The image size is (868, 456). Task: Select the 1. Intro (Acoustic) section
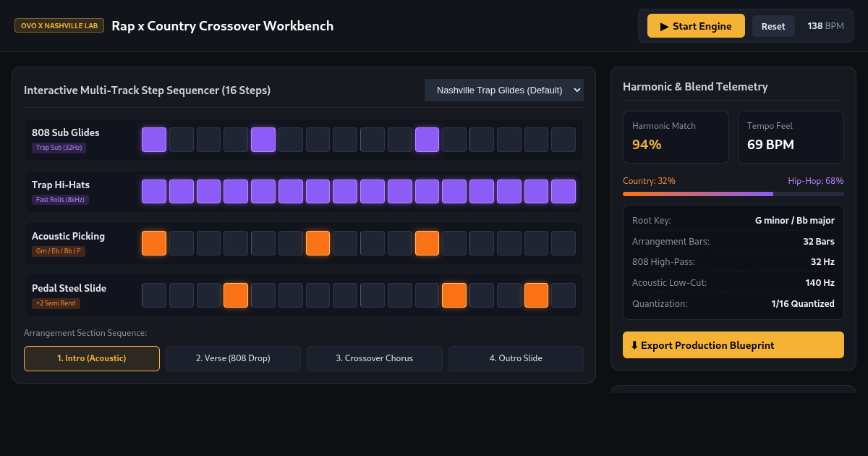(92, 358)
